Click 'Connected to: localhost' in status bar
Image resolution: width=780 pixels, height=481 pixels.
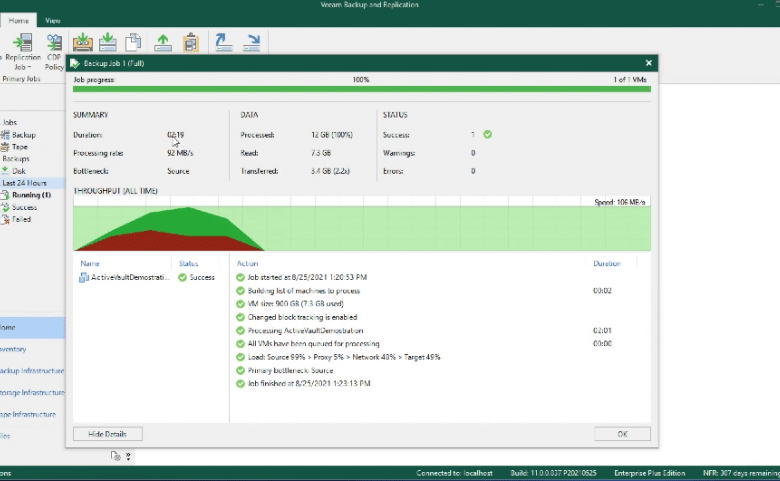coord(454,473)
